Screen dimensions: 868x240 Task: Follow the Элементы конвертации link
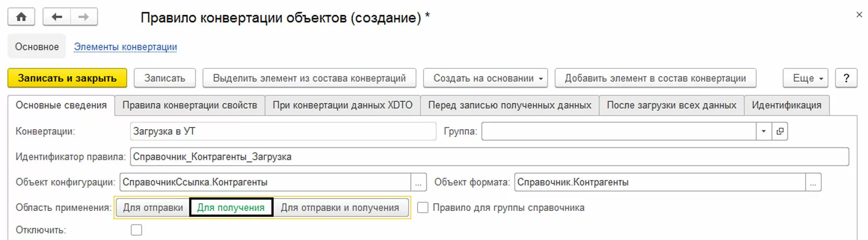[125, 47]
